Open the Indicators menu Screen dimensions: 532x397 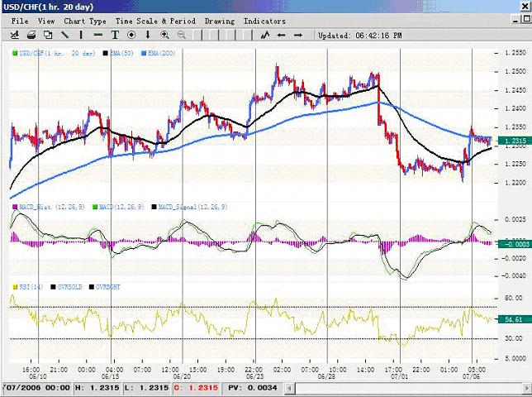coord(264,21)
